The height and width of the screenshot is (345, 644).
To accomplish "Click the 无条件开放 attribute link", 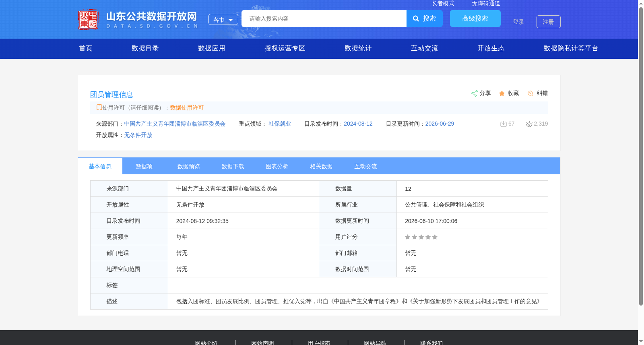I will [138, 135].
